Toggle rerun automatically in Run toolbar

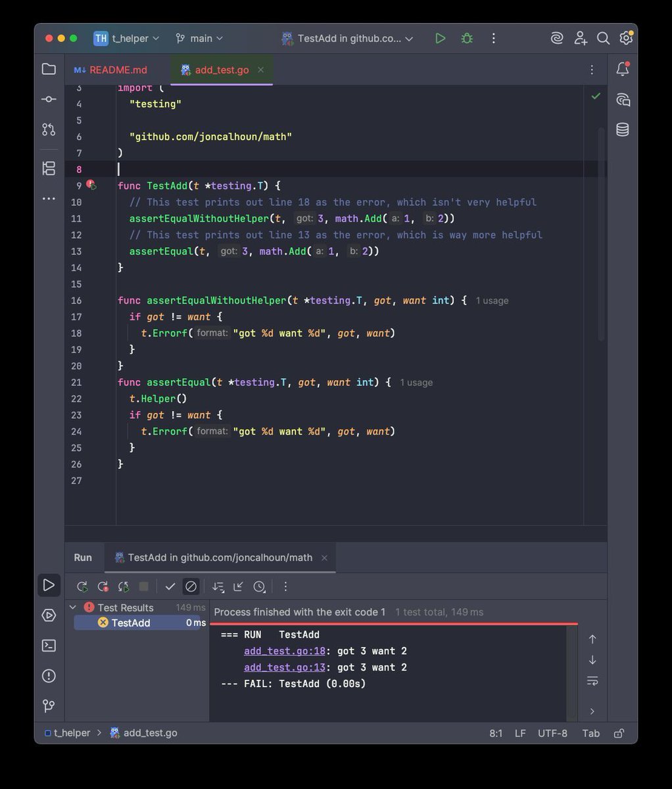tap(124, 586)
